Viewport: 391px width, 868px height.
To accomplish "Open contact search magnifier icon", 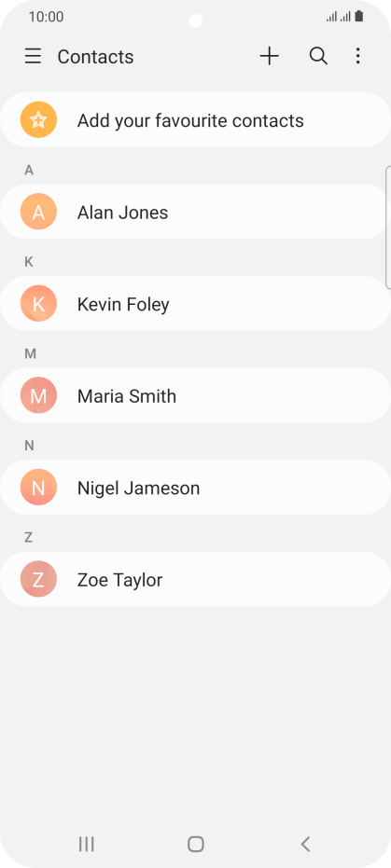I will pos(318,56).
